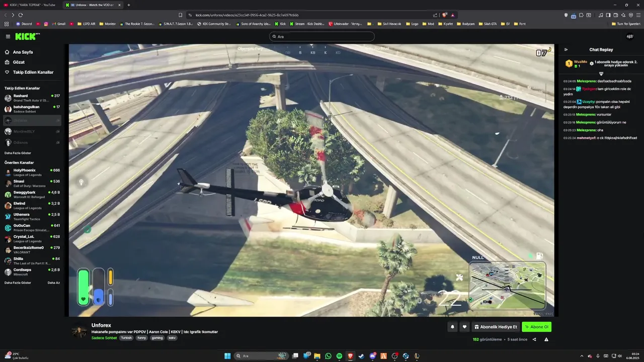
Task: Open the Elwind channel avatar
Action: (x=8, y=205)
